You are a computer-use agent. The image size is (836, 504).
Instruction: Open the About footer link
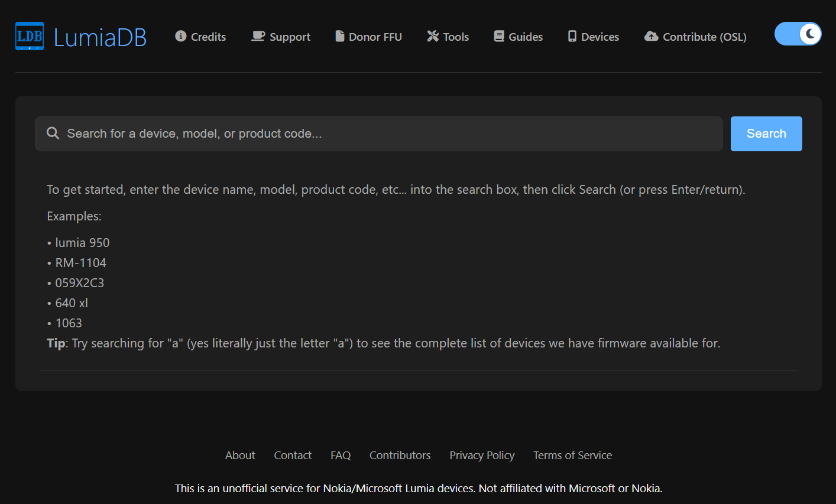pyautogui.click(x=240, y=456)
